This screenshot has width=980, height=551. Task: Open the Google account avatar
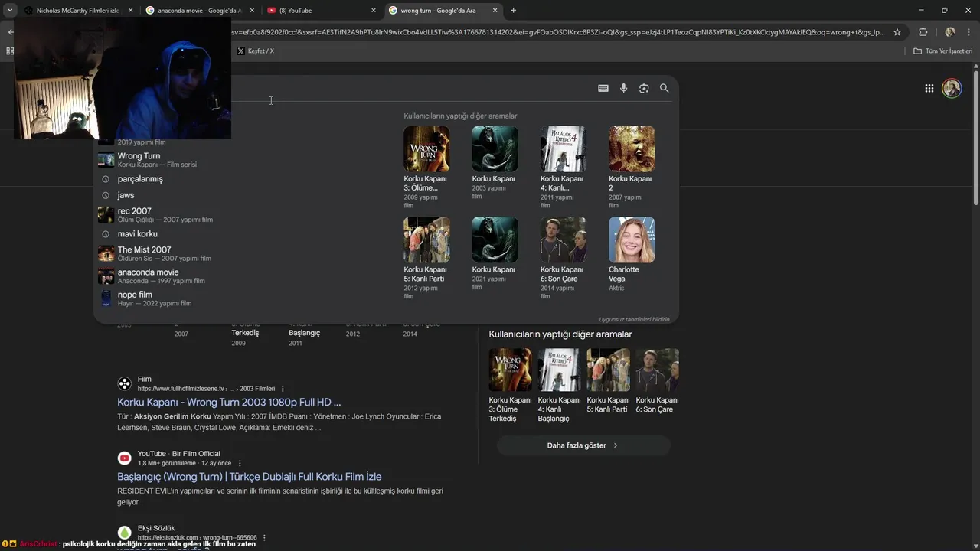[x=952, y=88]
